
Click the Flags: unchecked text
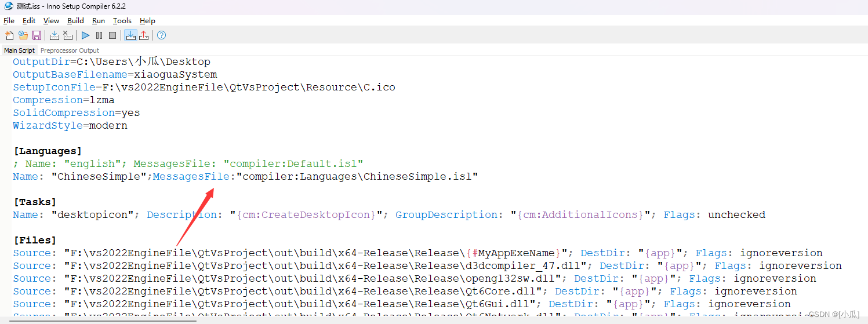pos(714,214)
